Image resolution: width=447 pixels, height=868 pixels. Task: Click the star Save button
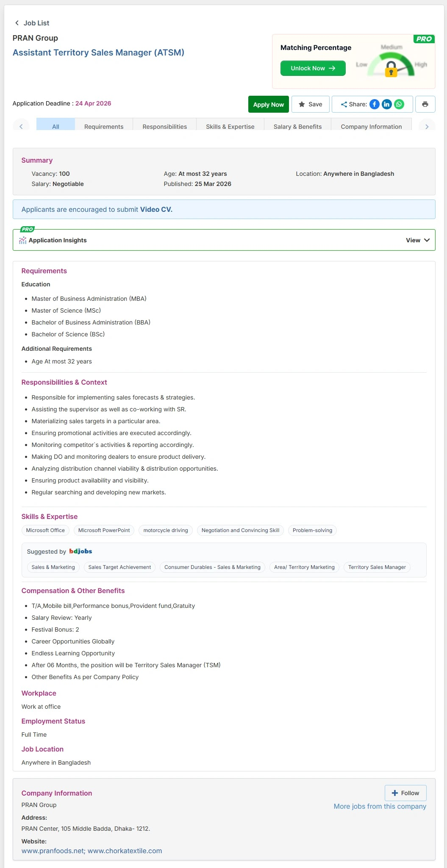(x=310, y=104)
